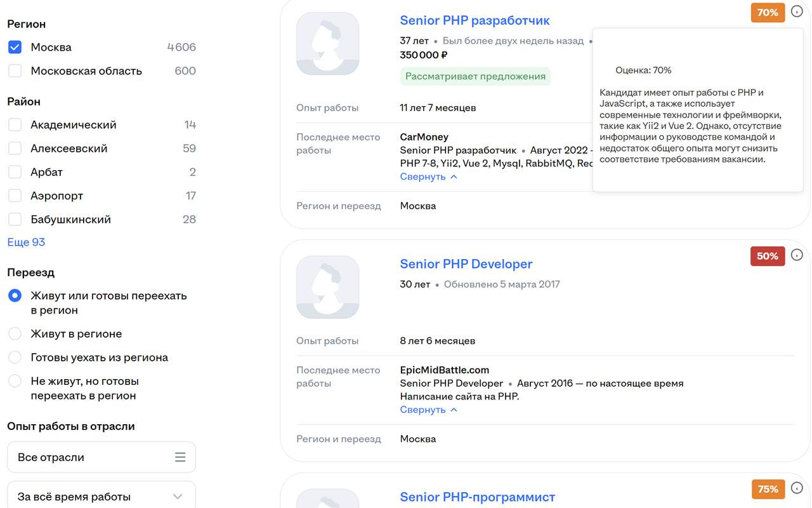
Task: Click the 30 лет age text
Action: point(415,284)
